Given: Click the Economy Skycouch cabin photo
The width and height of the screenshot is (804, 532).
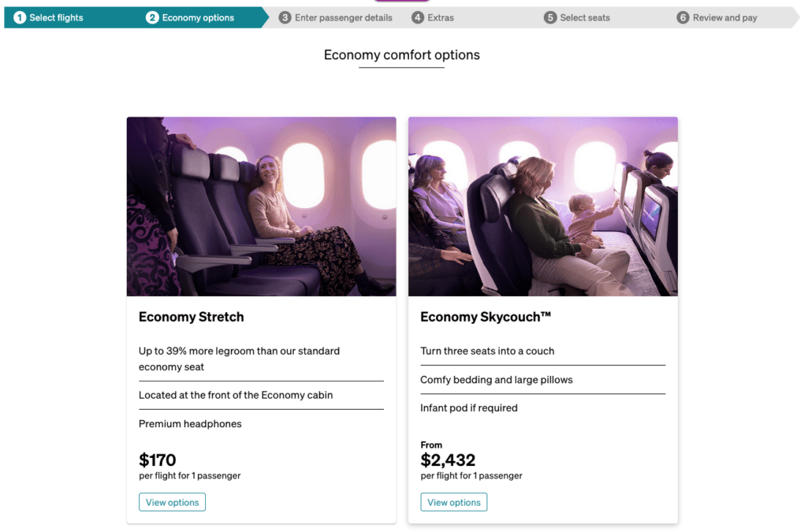Looking at the screenshot, I should point(543,206).
